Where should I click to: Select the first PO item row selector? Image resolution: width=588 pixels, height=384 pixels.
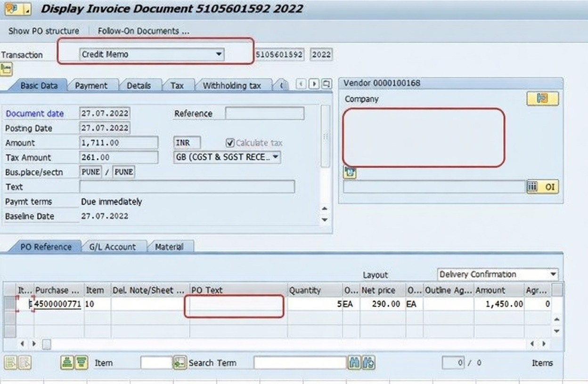[x=9, y=304]
